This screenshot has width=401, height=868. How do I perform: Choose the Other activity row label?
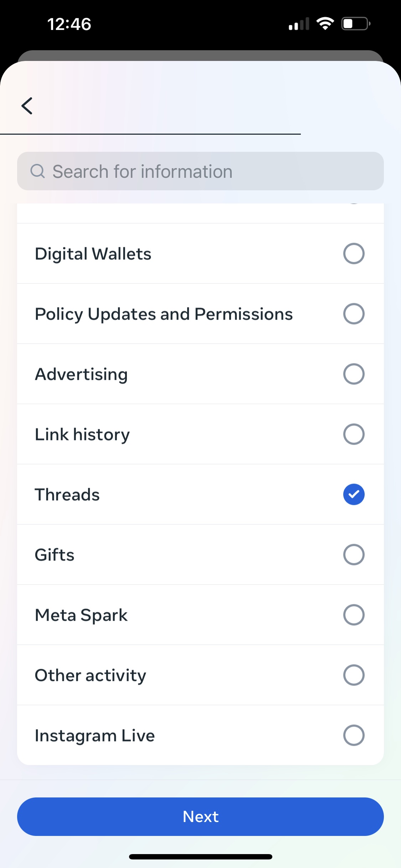click(91, 675)
